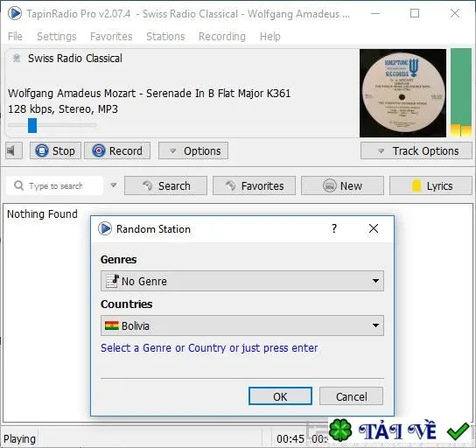Show the Favorites station list
This screenshot has height=448, width=476.
click(254, 185)
